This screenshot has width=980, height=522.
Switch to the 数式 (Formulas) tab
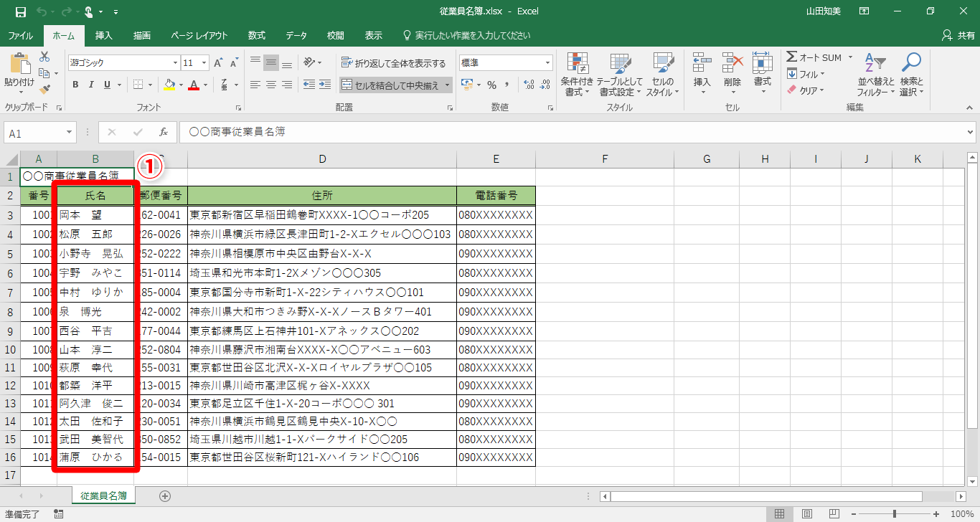[256, 35]
